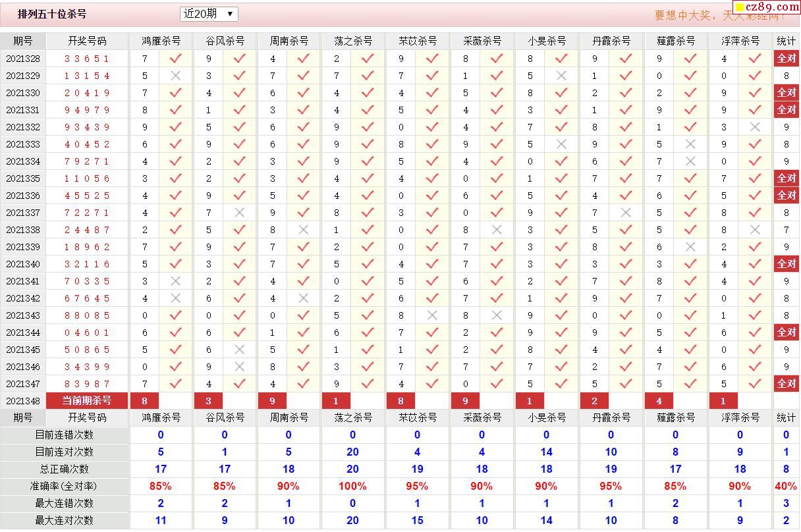Click the 目前连错次数 row label
801x532 pixels.
pyautogui.click(x=65, y=435)
